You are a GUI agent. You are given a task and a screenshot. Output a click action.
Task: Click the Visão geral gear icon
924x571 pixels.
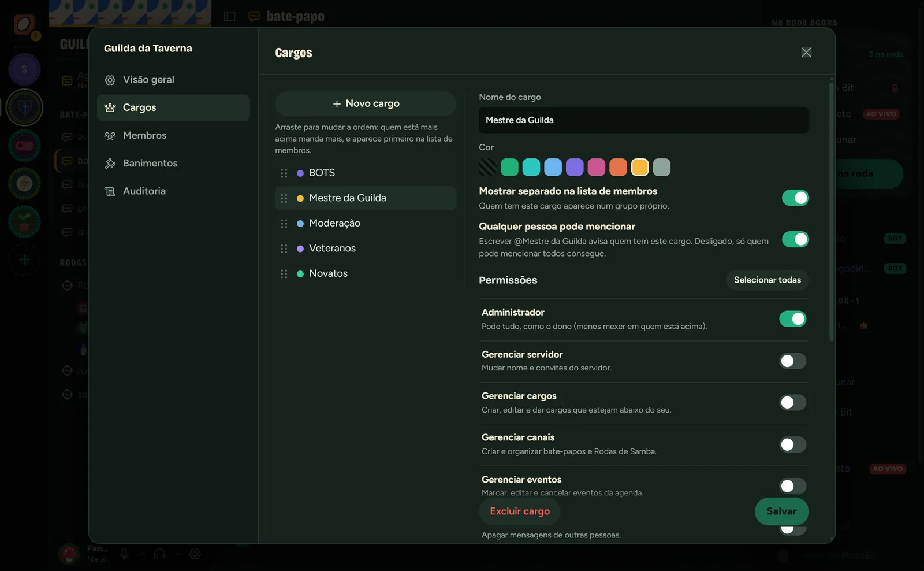110,80
